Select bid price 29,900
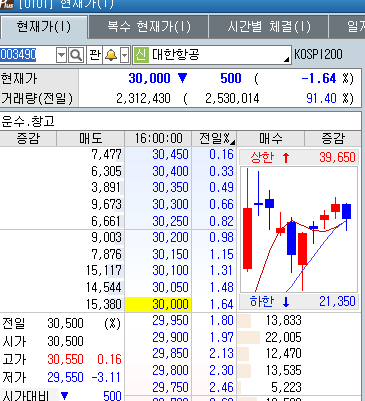The height and width of the screenshot is (401, 365). [x=170, y=337]
